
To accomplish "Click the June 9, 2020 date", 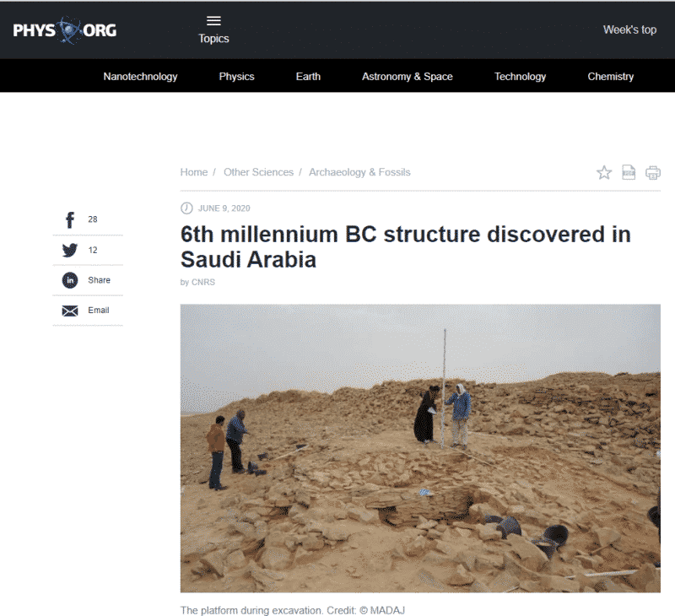I will click(224, 208).
